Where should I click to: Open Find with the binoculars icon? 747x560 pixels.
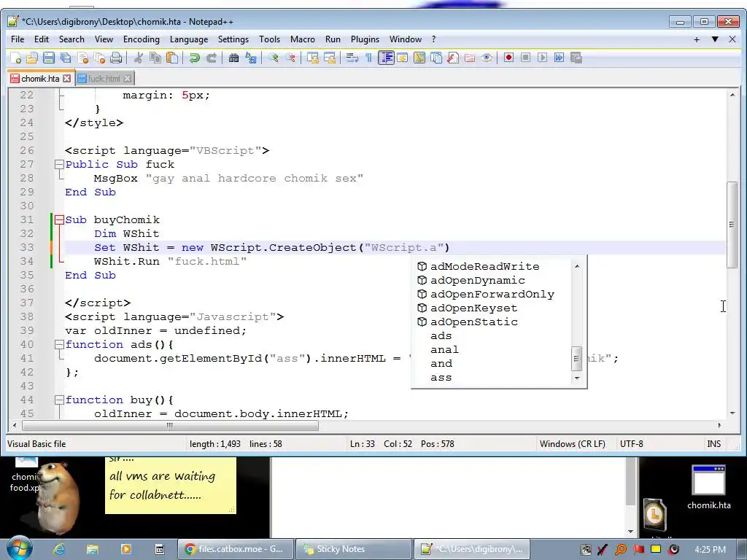tap(233, 58)
